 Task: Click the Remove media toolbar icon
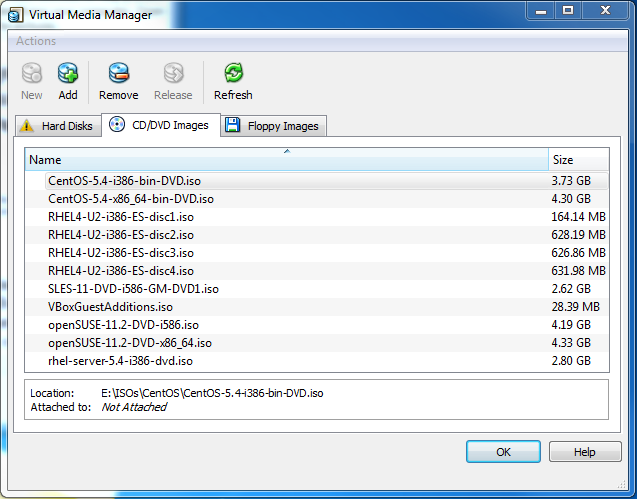[x=119, y=73]
